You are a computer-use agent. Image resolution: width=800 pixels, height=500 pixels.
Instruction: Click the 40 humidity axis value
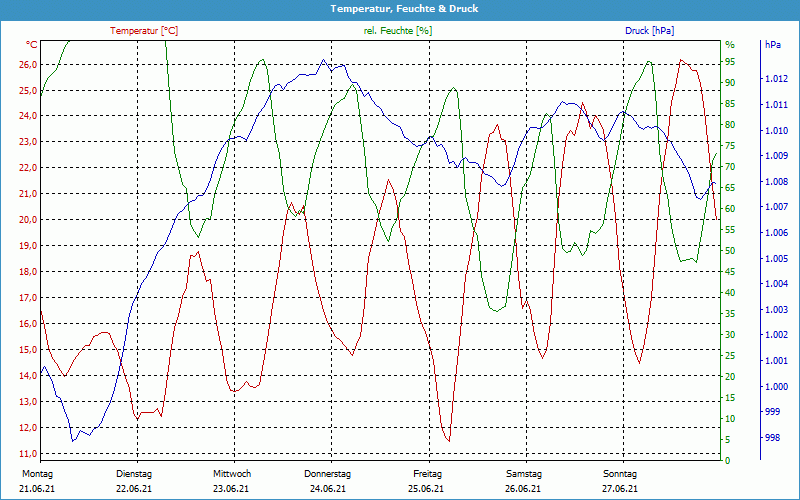coord(730,293)
